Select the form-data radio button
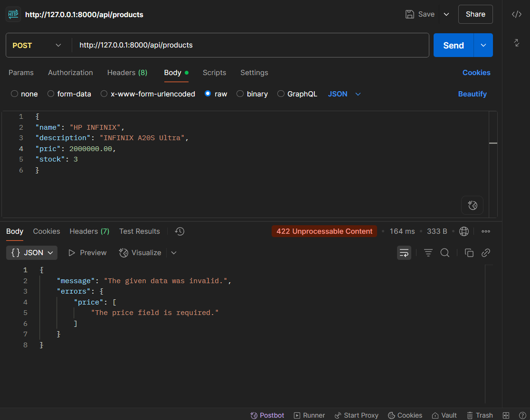 (51, 94)
